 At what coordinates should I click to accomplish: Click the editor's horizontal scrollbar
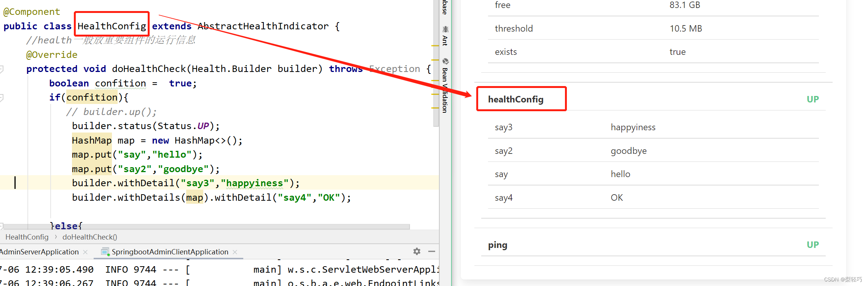[x=206, y=227]
